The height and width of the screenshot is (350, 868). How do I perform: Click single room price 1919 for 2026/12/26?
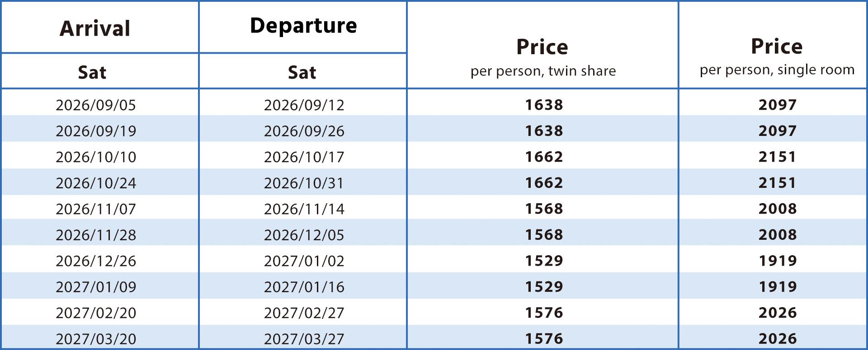(778, 261)
